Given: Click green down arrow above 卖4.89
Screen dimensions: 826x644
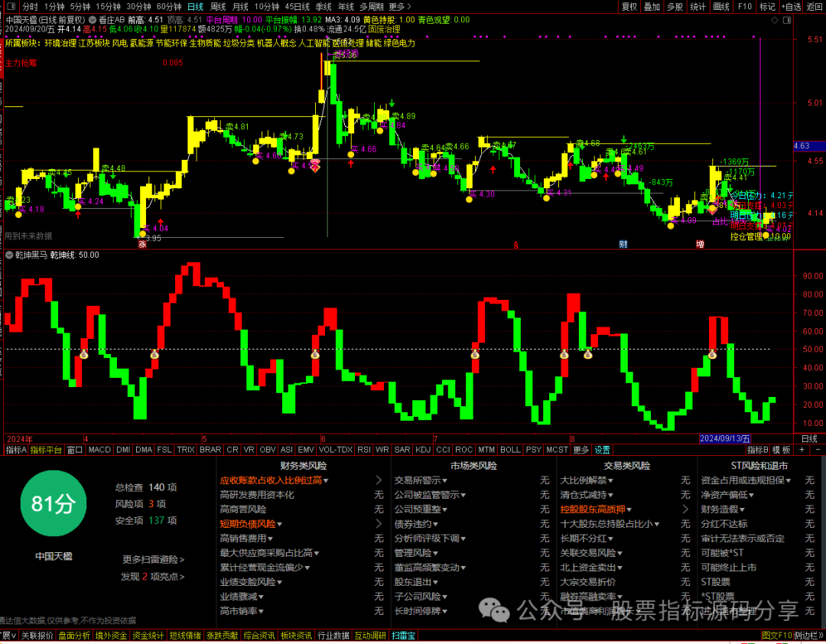Looking at the screenshot, I should click(x=392, y=102).
